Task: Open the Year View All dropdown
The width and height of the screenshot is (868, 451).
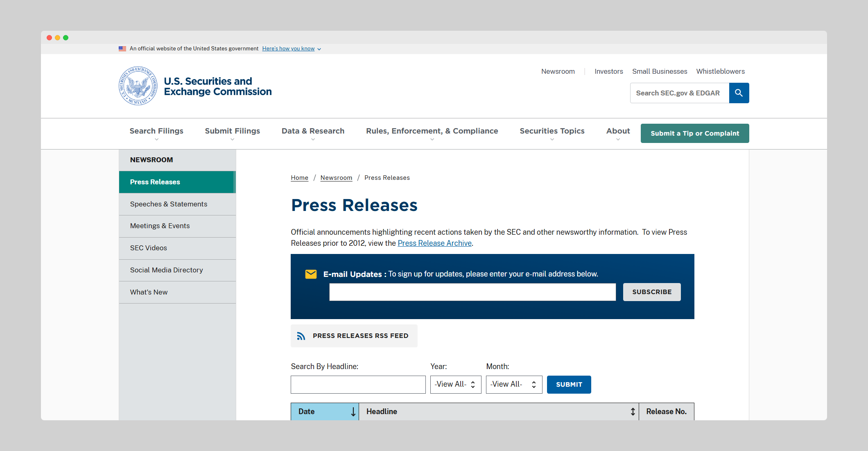Action: (x=456, y=385)
